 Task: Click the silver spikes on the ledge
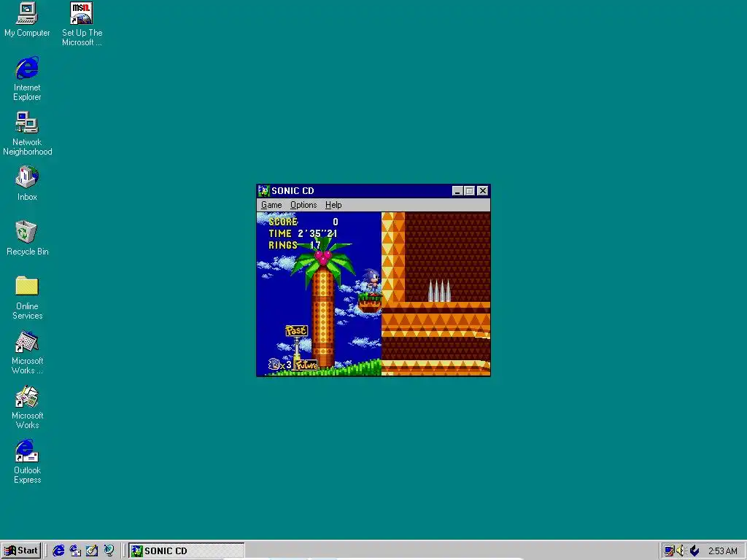tap(439, 290)
